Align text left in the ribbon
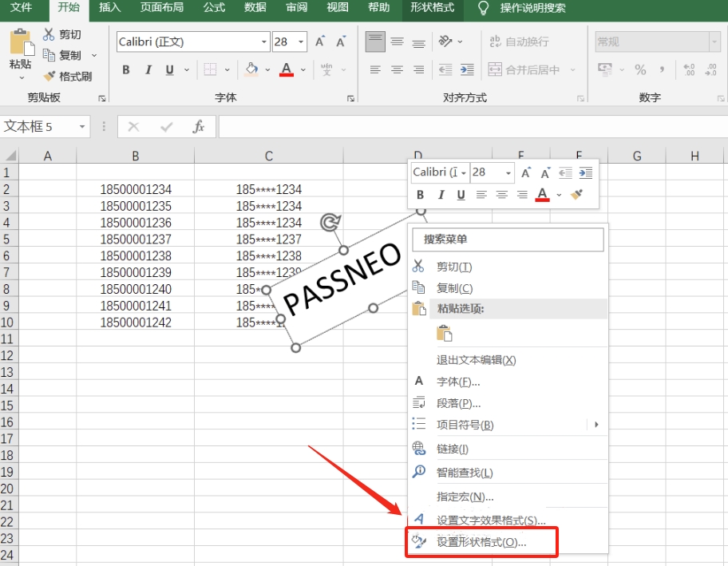The width and height of the screenshot is (728, 566). tap(375, 69)
